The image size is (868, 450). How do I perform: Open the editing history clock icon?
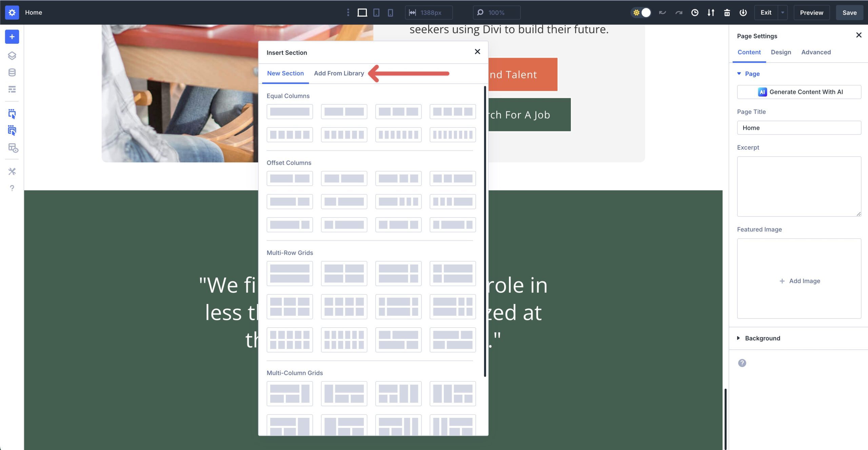point(695,12)
